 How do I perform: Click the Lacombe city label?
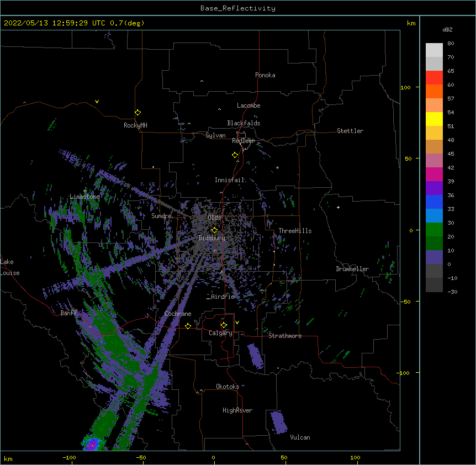248,105
